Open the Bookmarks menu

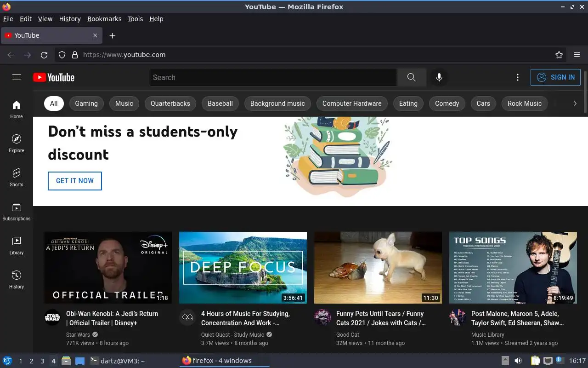[x=104, y=19]
